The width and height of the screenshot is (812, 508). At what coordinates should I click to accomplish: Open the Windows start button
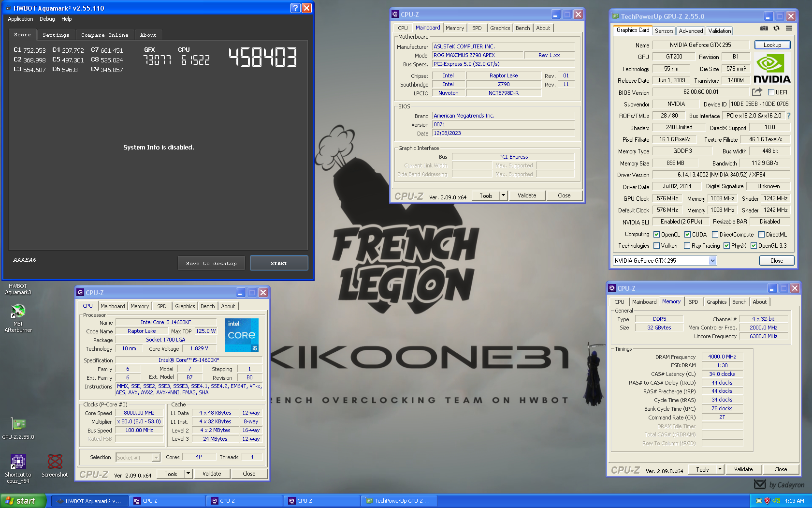[x=23, y=501]
